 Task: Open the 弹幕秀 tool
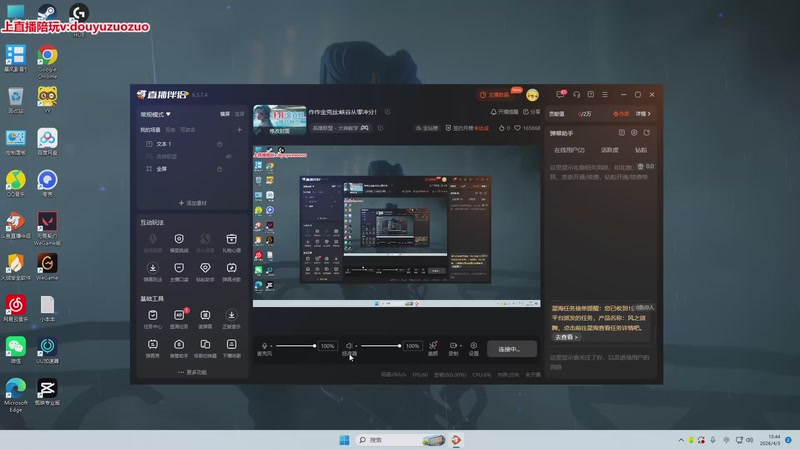(153, 344)
